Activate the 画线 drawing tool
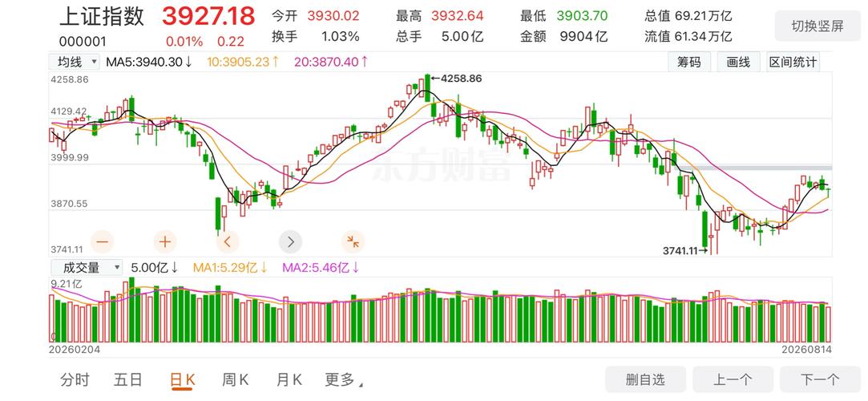This screenshot has height=401, width=868. (x=738, y=62)
